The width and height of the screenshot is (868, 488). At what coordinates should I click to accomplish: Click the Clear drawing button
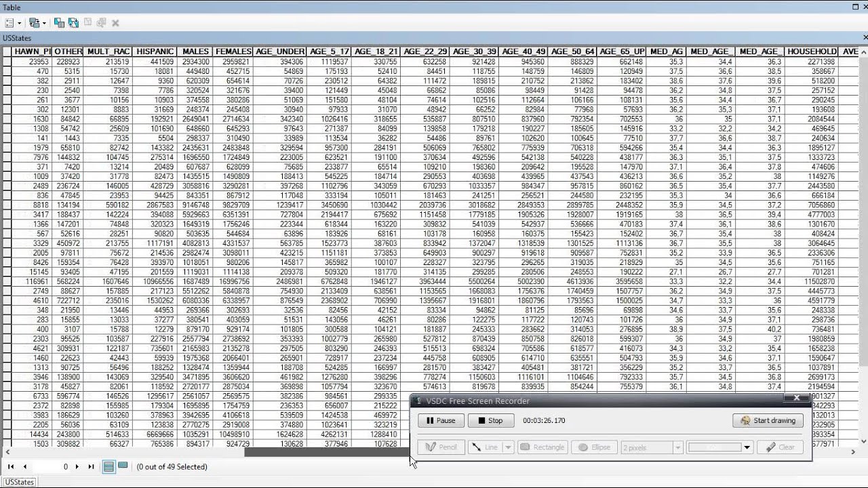780,447
